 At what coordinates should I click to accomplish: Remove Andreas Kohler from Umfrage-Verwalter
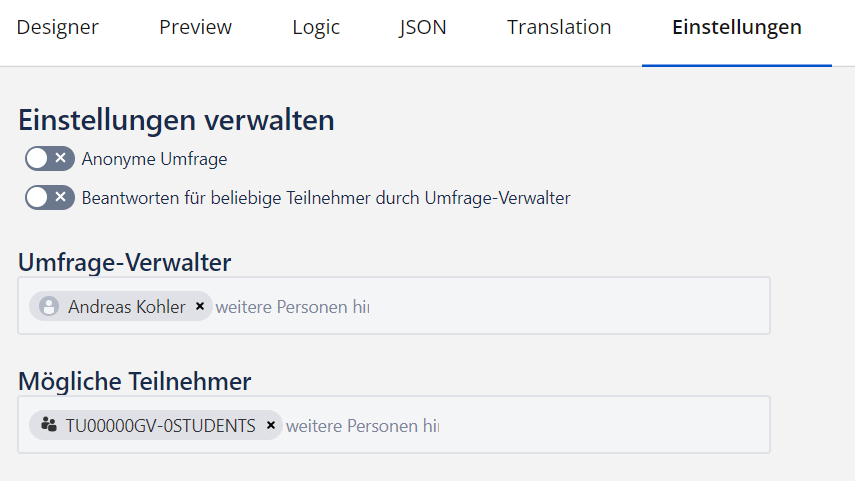click(x=200, y=307)
